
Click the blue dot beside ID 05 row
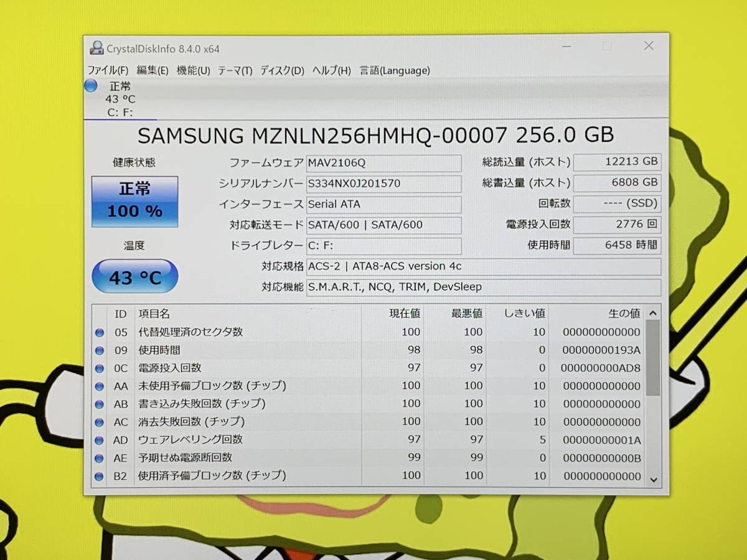(100, 332)
